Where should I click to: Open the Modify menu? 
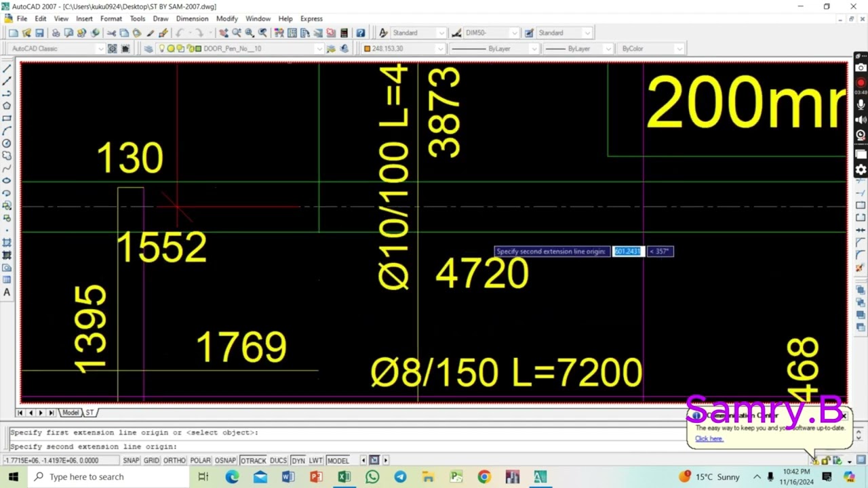pyautogui.click(x=226, y=18)
